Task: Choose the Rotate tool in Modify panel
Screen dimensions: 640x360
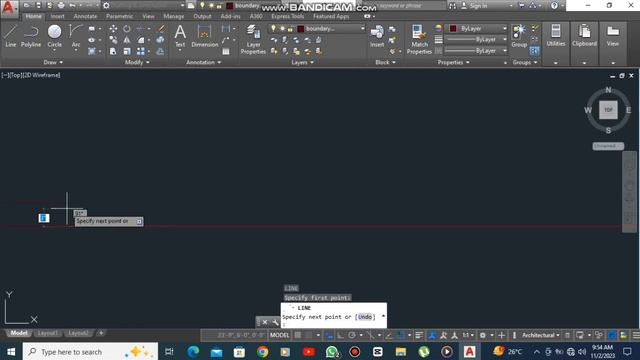Action: point(127,29)
